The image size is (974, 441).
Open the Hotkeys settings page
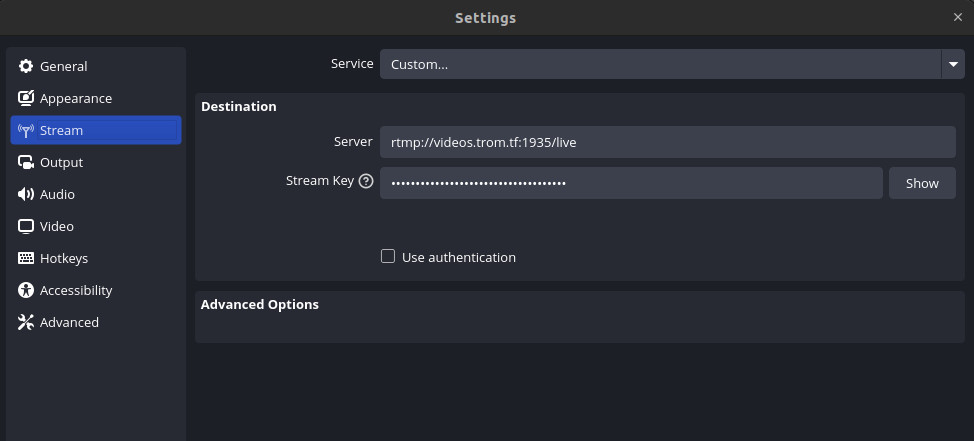[96, 258]
